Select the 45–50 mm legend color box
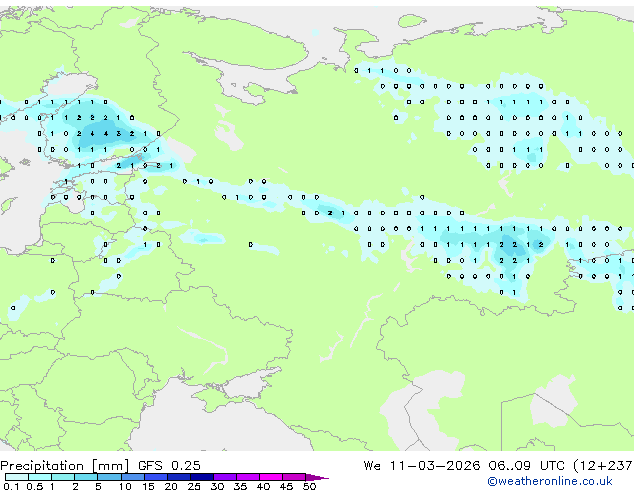The width and height of the screenshot is (634, 490). coord(294,477)
